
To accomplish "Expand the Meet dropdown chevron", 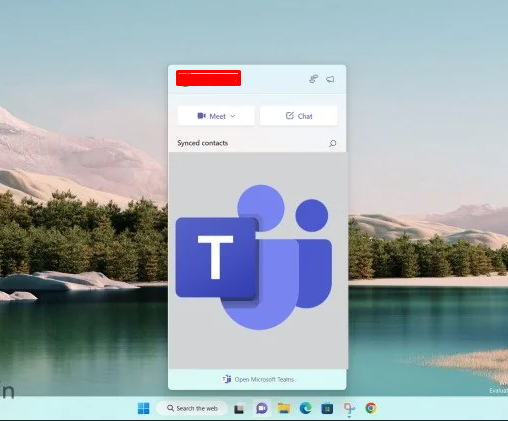I will point(233,116).
